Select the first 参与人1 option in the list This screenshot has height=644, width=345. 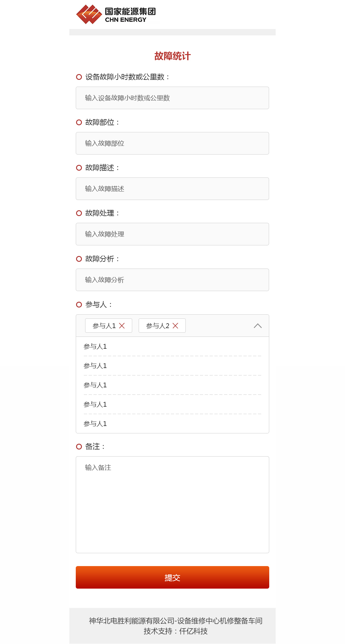[95, 346]
